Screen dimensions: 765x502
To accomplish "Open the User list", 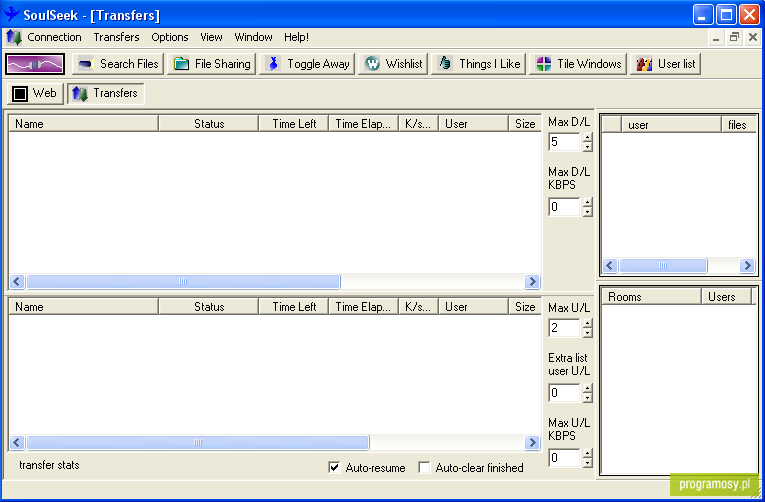I will (x=665, y=64).
